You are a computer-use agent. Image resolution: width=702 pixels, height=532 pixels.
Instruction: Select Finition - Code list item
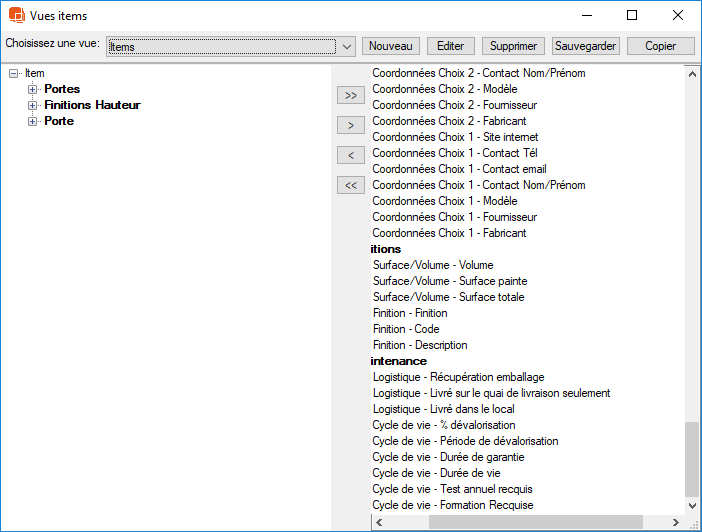click(406, 329)
